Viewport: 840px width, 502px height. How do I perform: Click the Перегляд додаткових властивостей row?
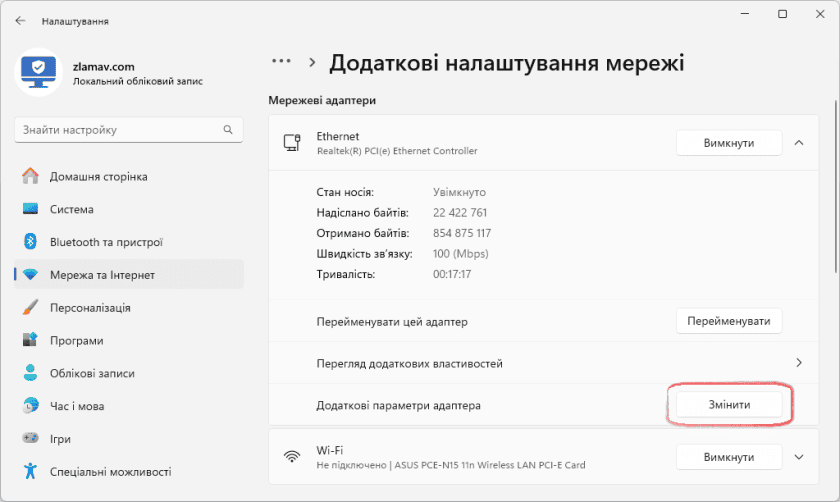pos(543,363)
